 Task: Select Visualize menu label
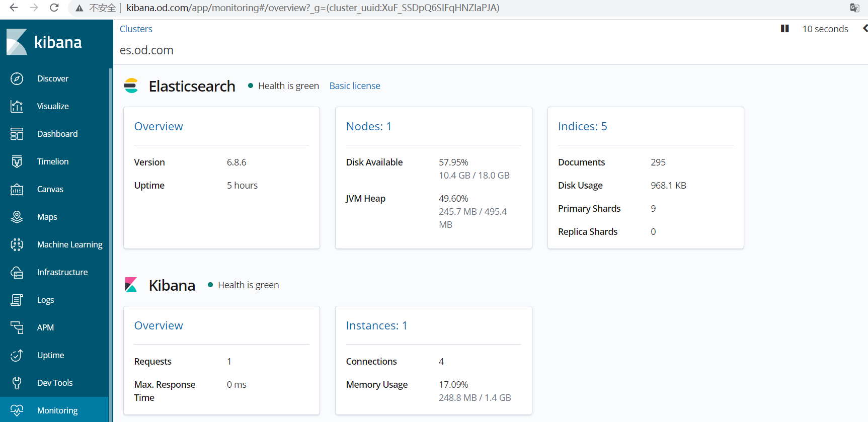coord(53,106)
